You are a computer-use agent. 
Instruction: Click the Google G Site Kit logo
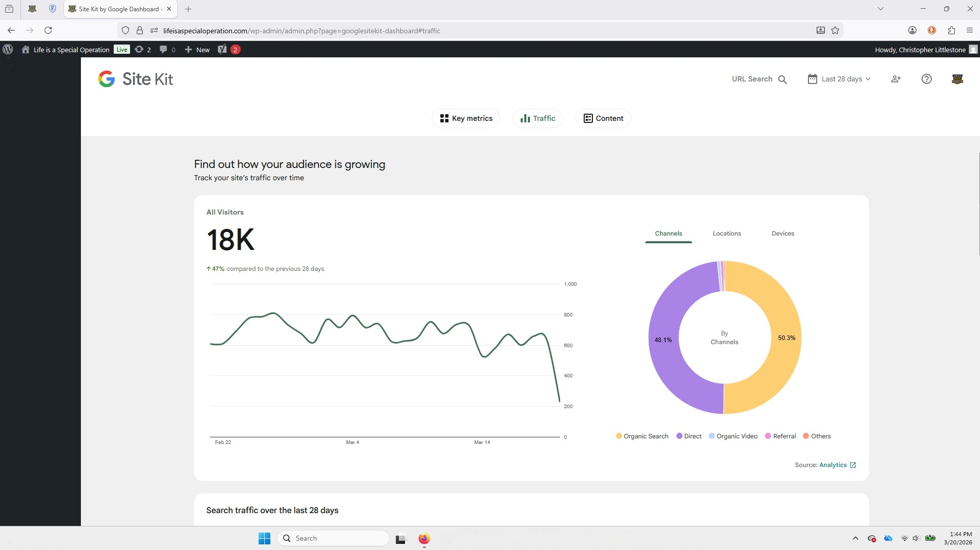coord(136,79)
